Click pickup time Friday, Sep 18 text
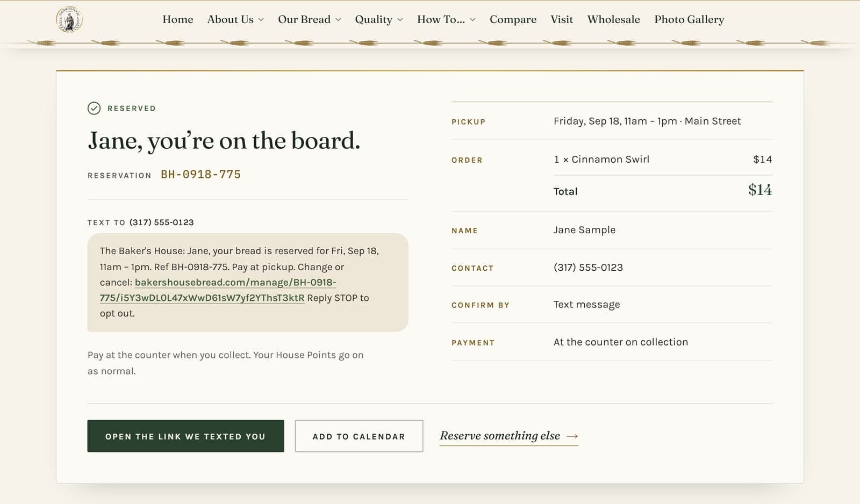Screen dimensions: 860x504 (647, 121)
